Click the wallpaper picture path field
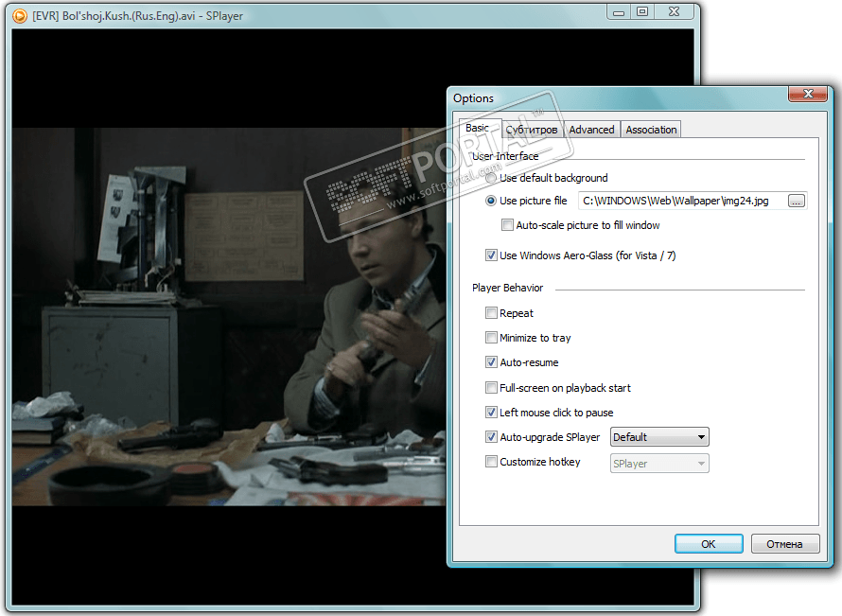This screenshot has height=616, width=842. pos(682,201)
